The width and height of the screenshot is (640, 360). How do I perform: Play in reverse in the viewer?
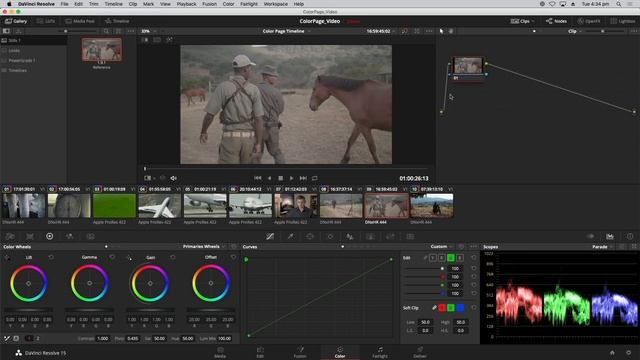[269, 178]
